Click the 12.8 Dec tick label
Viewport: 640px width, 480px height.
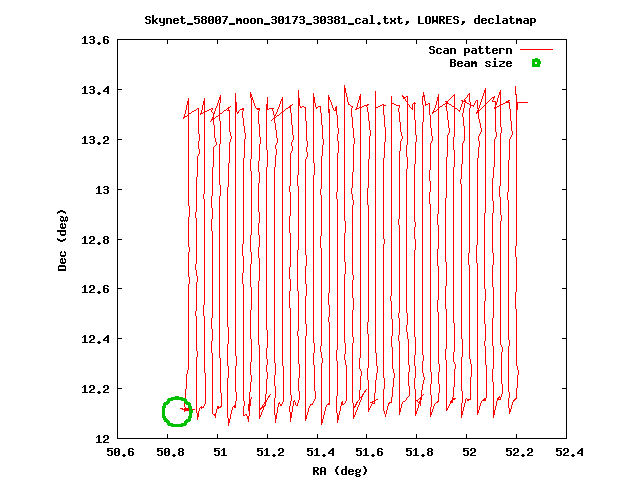click(x=96, y=240)
